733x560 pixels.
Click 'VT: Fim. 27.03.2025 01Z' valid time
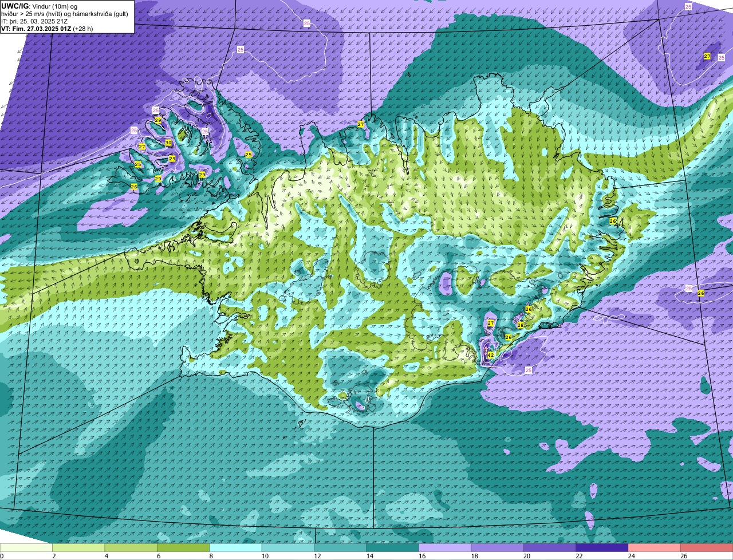click(x=36, y=29)
